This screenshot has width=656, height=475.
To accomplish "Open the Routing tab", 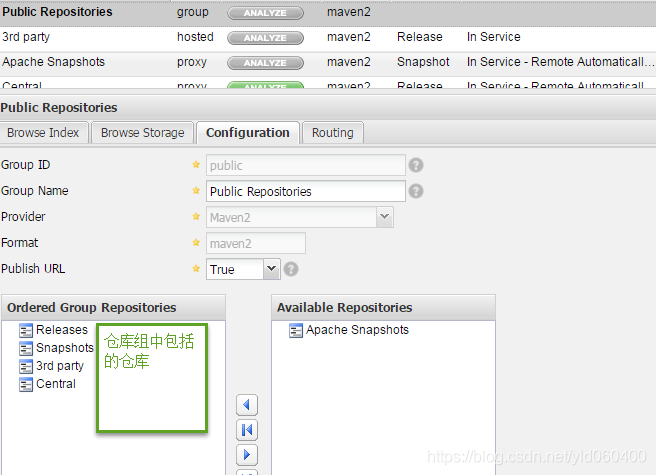I will pos(333,133).
